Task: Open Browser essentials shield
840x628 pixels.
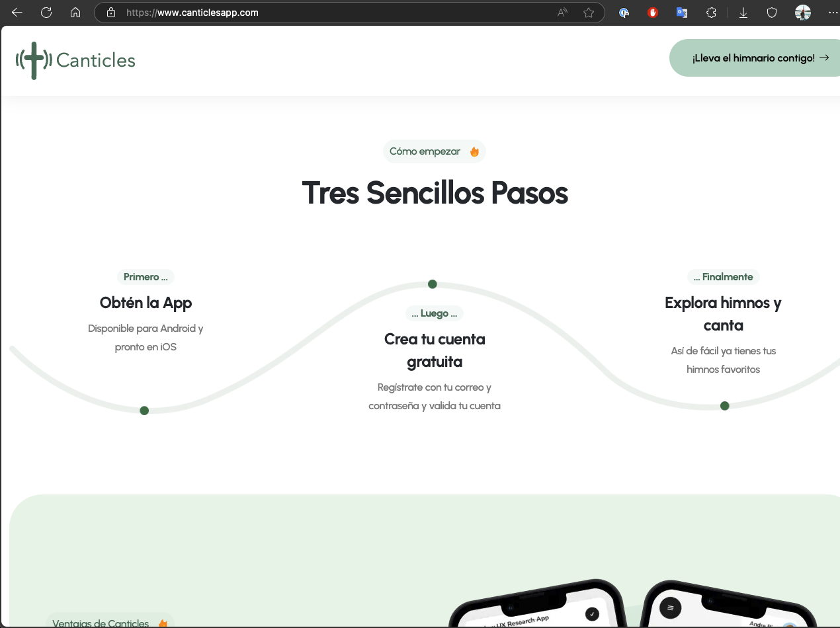Action: coord(772,12)
